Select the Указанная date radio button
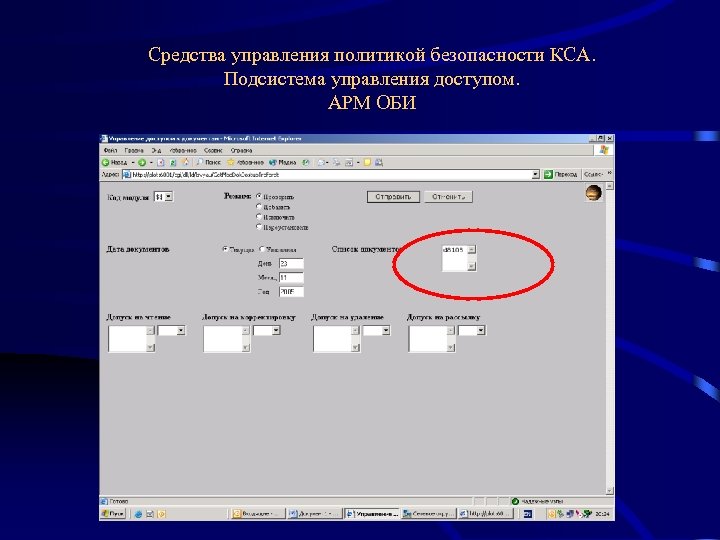 click(262, 249)
